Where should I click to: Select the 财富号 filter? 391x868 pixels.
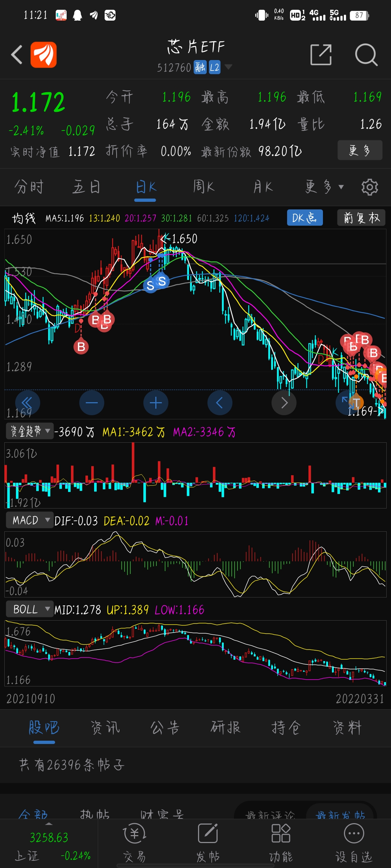coord(162,815)
